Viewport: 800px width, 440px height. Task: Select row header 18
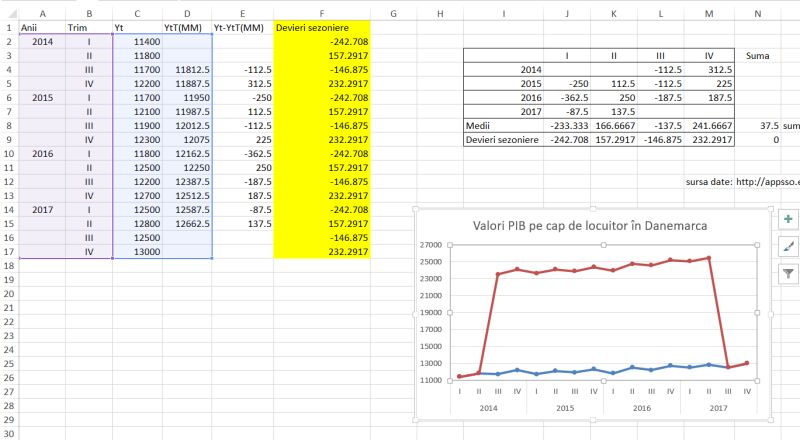[x=9, y=265]
